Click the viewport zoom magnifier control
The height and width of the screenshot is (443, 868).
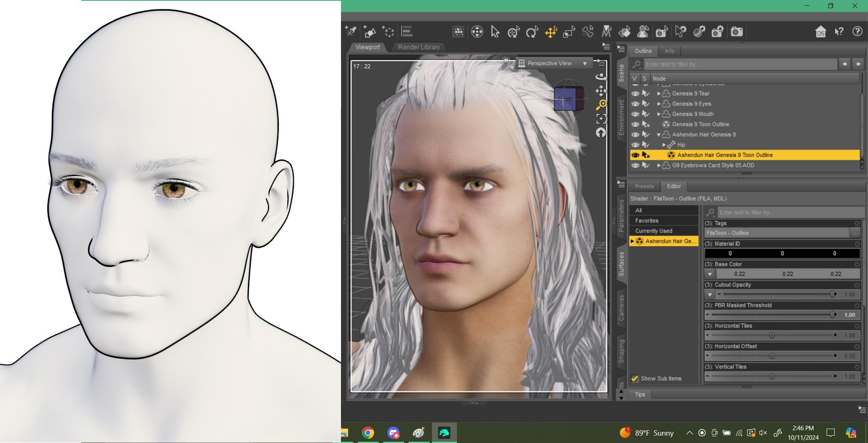(601, 105)
